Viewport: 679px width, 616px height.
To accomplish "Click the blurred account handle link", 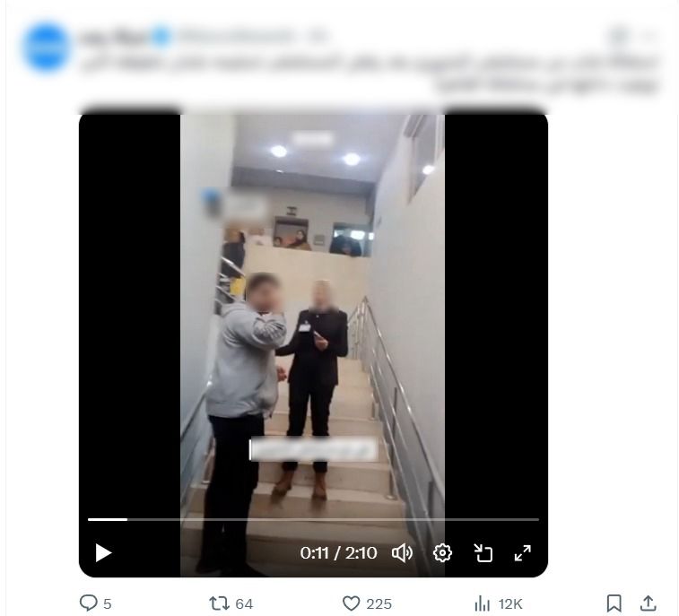I will (x=235, y=37).
